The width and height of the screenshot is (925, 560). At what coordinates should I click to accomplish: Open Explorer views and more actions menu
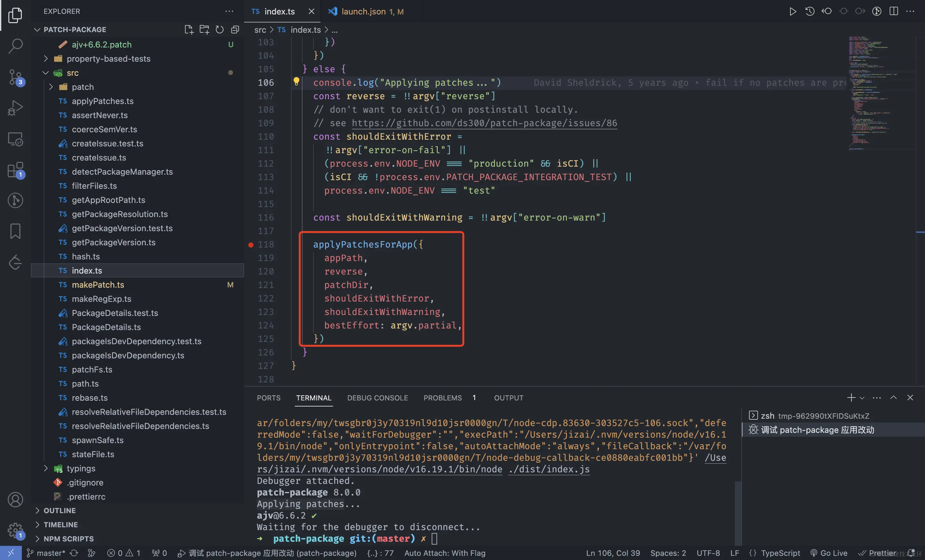pos(229,11)
